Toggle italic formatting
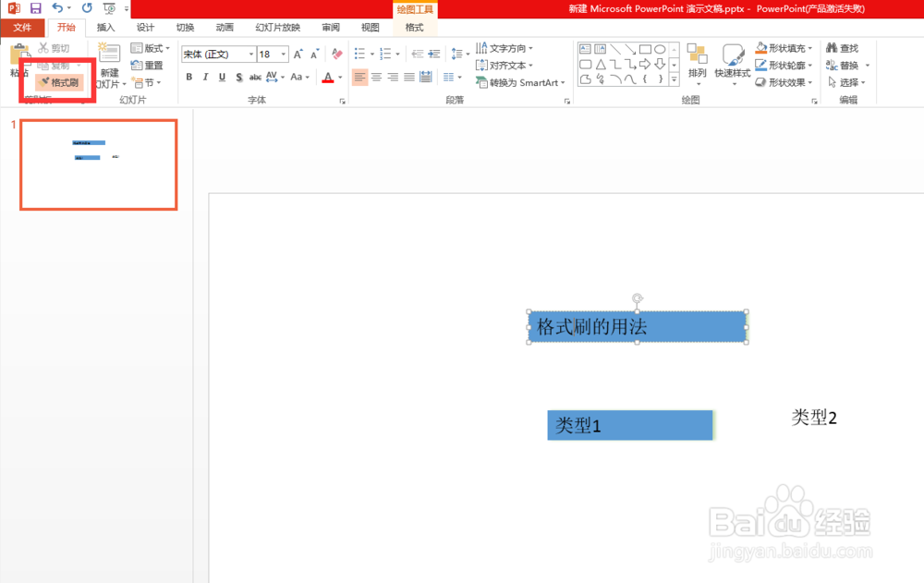Image resolution: width=924 pixels, height=583 pixels. point(205,78)
